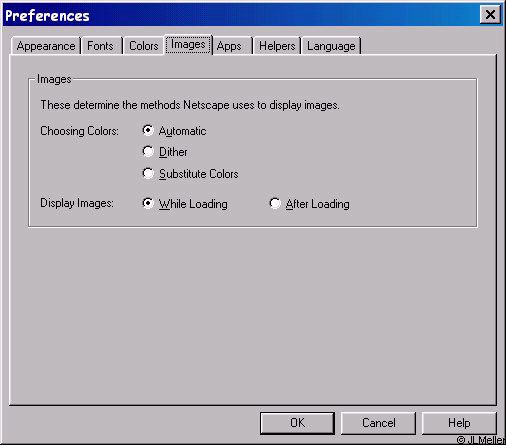The height and width of the screenshot is (445, 506).
Task: Open Help for preferences
Action: tap(459, 423)
